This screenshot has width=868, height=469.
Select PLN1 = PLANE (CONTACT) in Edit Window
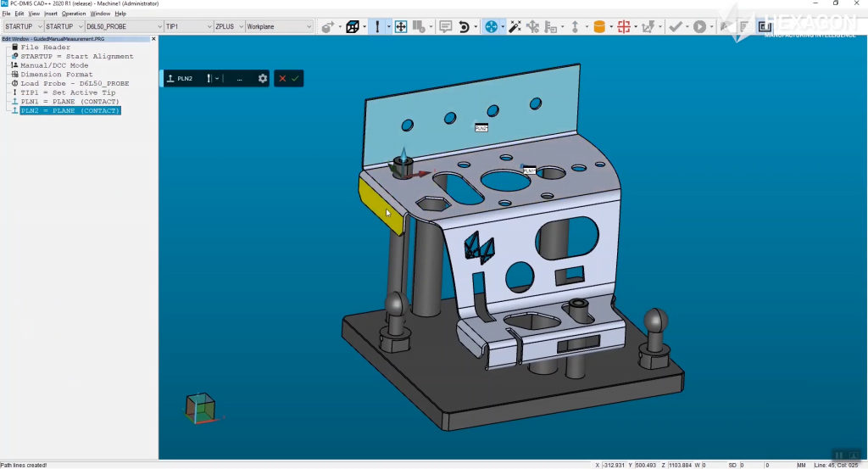[x=70, y=102]
